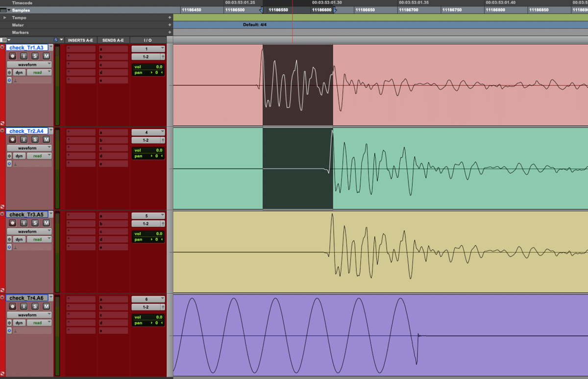Select the Markers ruler label
This screenshot has width=588, height=379.
(x=21, y=32)
